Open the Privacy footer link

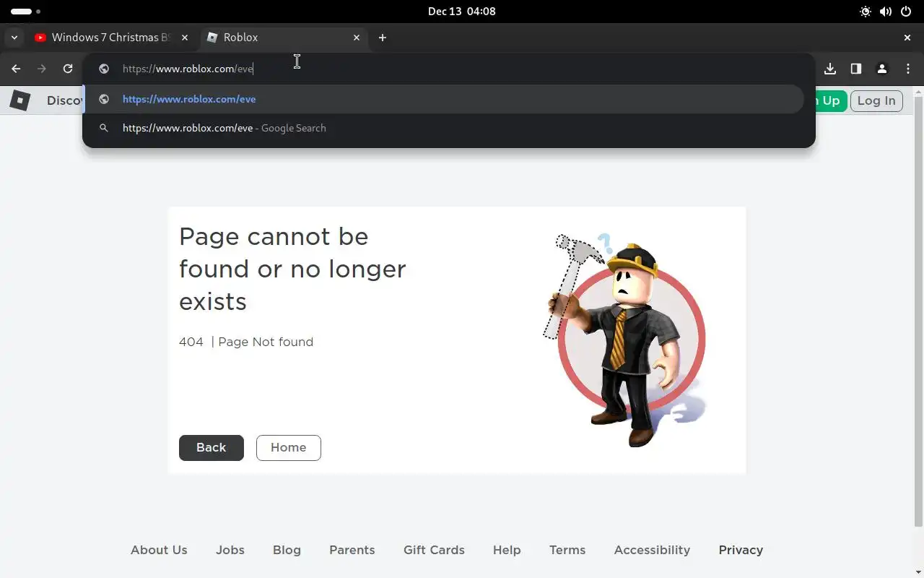point(741,550)
